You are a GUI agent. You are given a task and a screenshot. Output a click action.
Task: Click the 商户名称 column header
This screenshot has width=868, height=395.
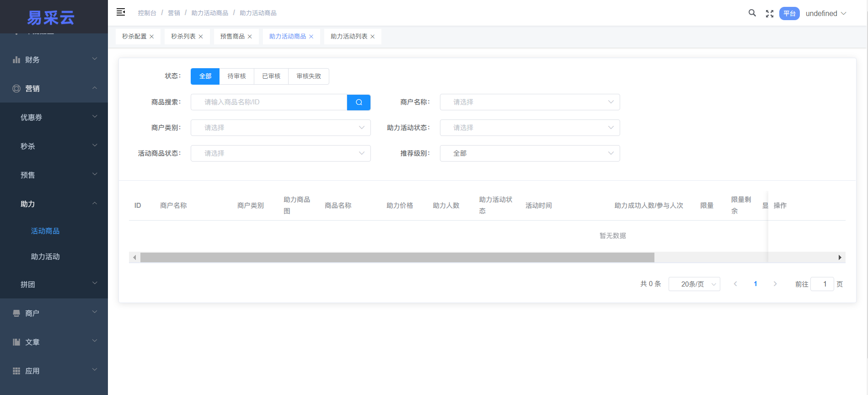(173, 206)
